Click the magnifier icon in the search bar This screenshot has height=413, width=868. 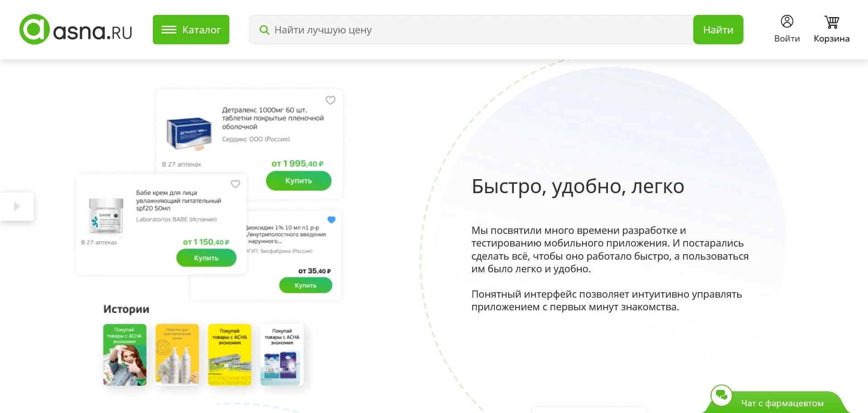[264, 29]
